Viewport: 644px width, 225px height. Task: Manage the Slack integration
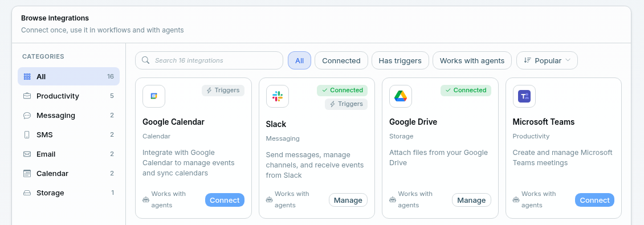[348, 200]
